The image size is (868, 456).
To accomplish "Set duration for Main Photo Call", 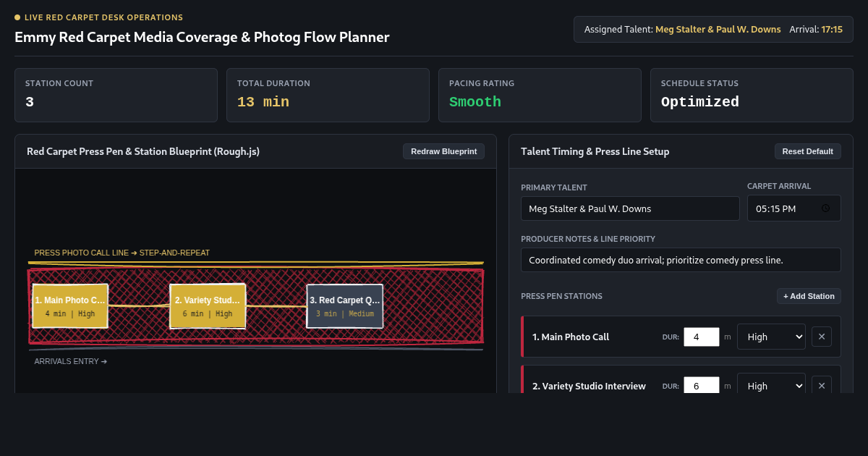I will (x=702, y=337).
